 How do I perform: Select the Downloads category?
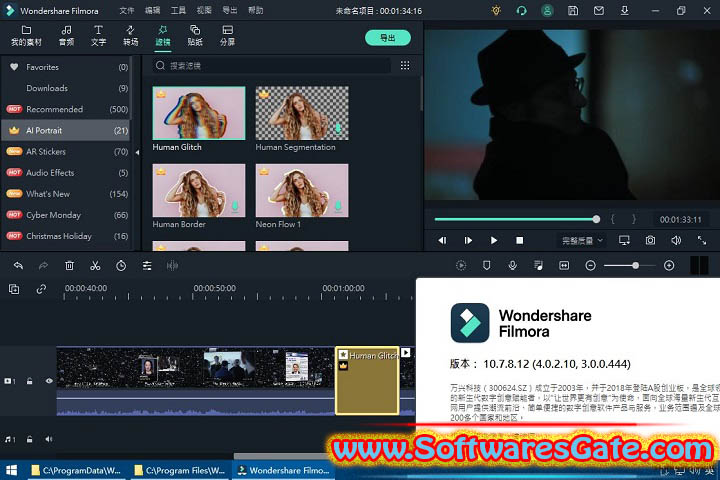pos(66,88)
